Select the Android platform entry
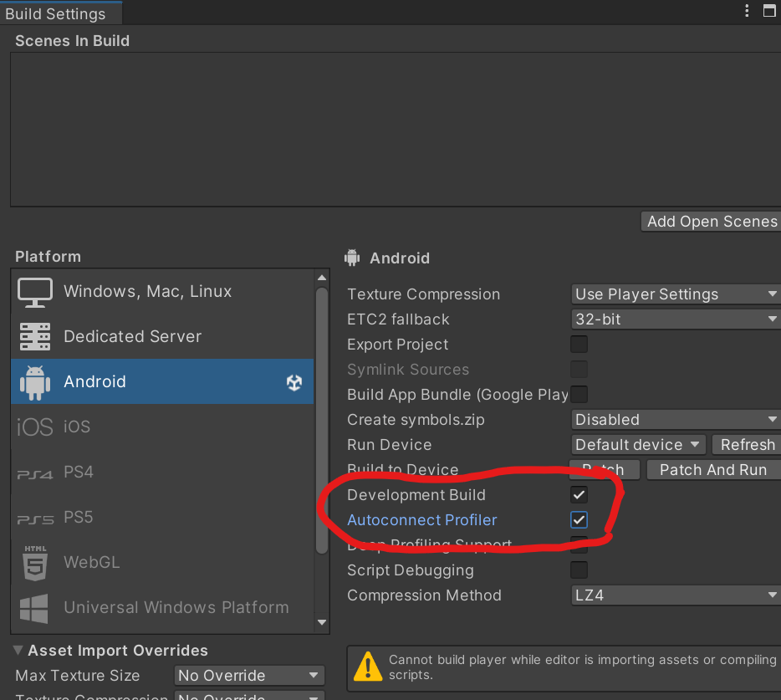The width and height of the screenshot is (781, 700). click(162, 381)
